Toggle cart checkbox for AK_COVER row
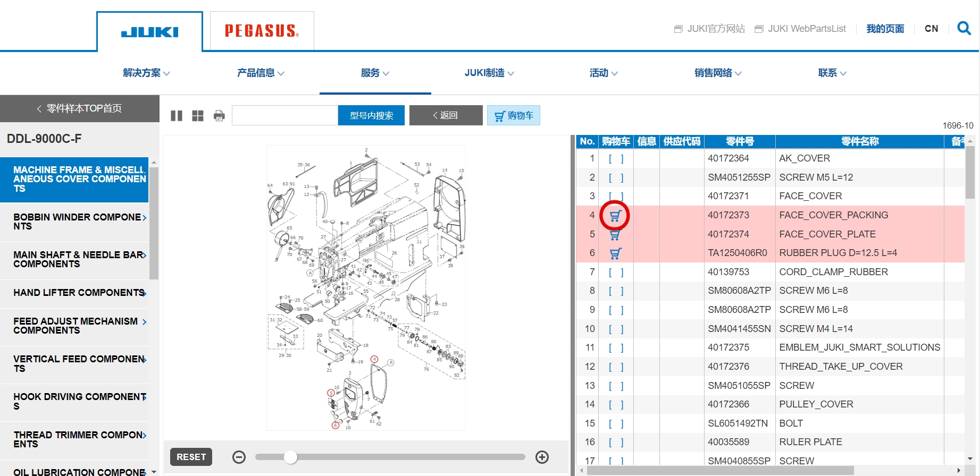The image size is (980, 476). pos(616,158)
